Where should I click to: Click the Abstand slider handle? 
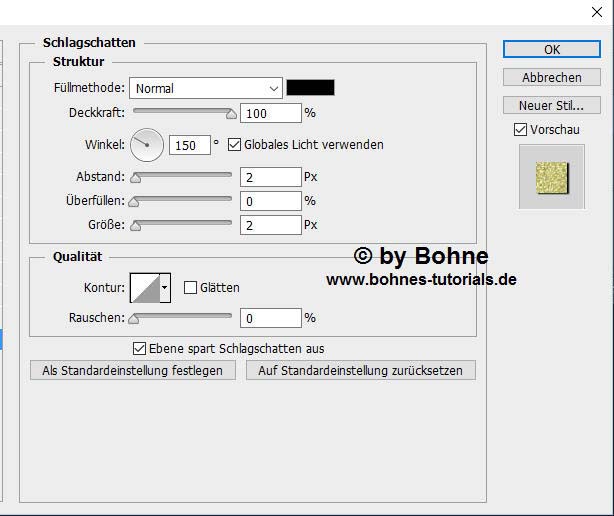click(x=135, y=178)
